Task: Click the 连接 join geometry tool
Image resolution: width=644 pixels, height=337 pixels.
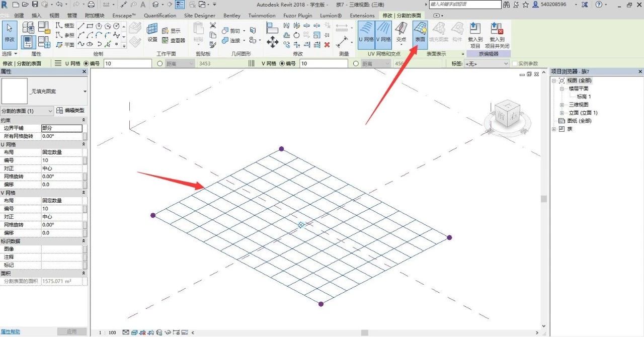Action: (x=232, y=40)
